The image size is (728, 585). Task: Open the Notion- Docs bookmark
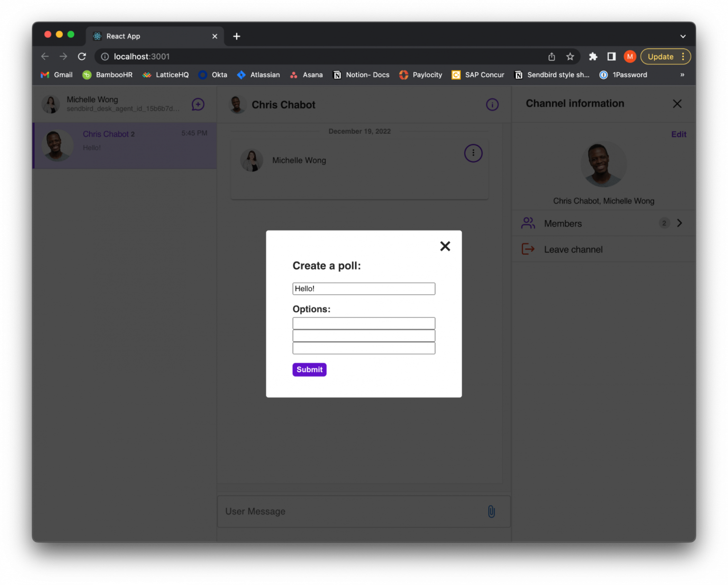click(361, 75)
